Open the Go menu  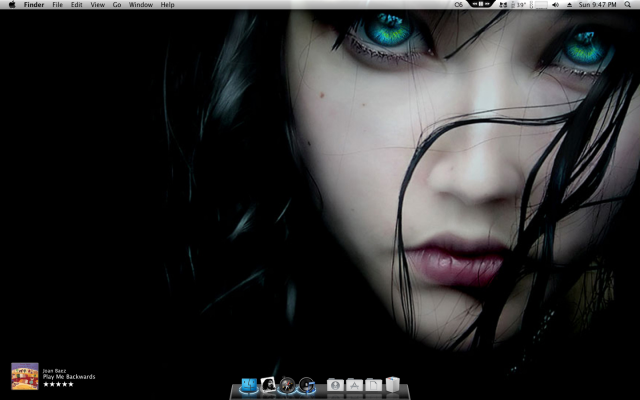(x=117, y=5)
